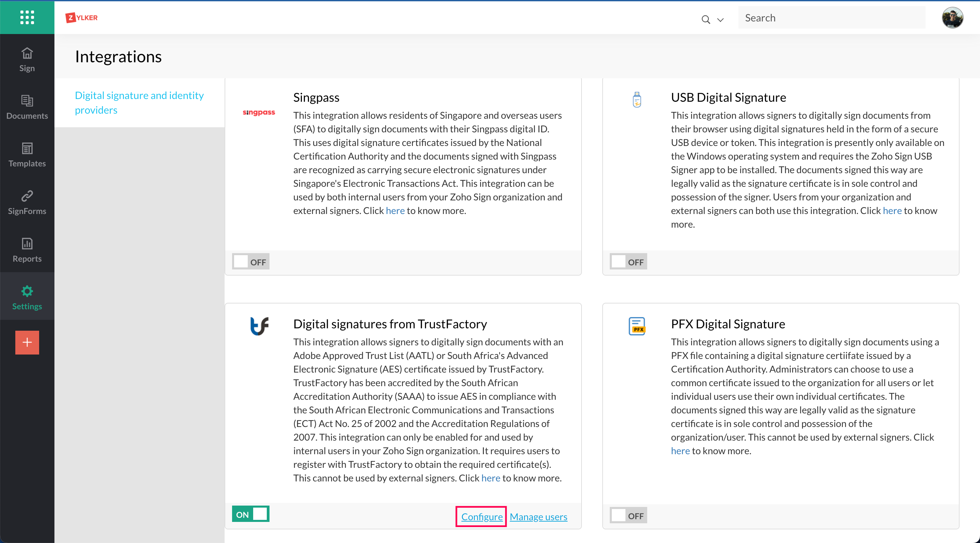Click the Zylker logo
The height and width of the screenshot is (543, 980).
[81, 17]
